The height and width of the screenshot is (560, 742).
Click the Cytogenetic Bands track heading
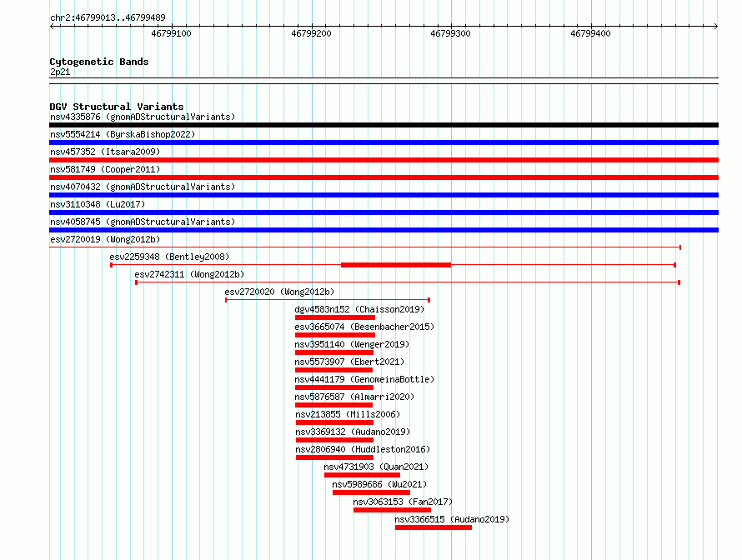(x=99, y=62)
